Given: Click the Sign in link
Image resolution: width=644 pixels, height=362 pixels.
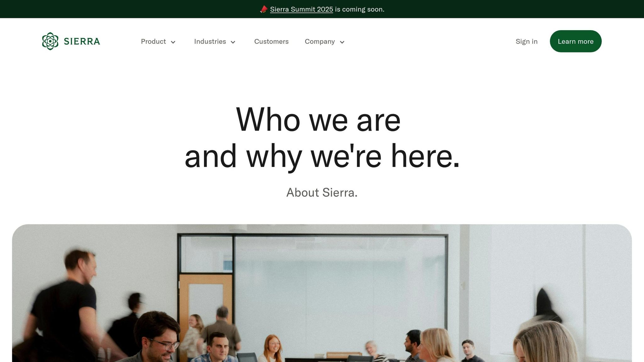Looking at the screenshot, I should pos(526,41).
